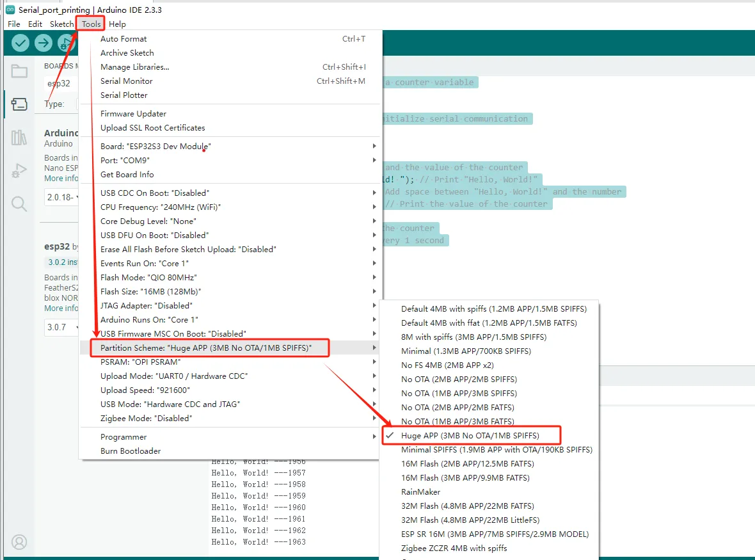
Task: Open the esp32 version 3.0.7 dropdown
Action: [x=61, y=327]
